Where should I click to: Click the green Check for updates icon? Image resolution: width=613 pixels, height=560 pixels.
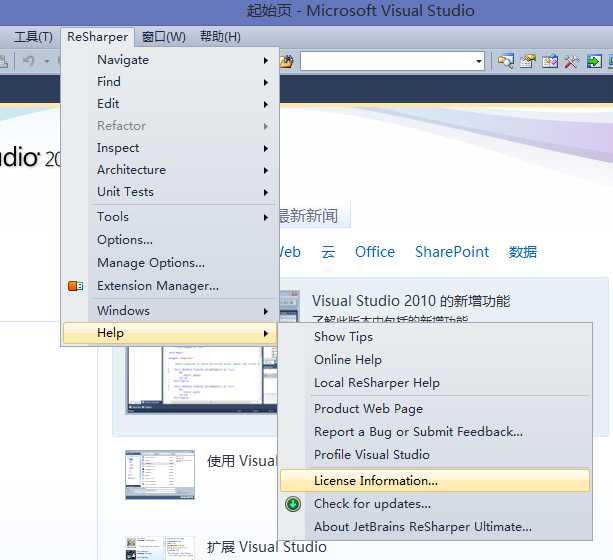coord(293,504)
